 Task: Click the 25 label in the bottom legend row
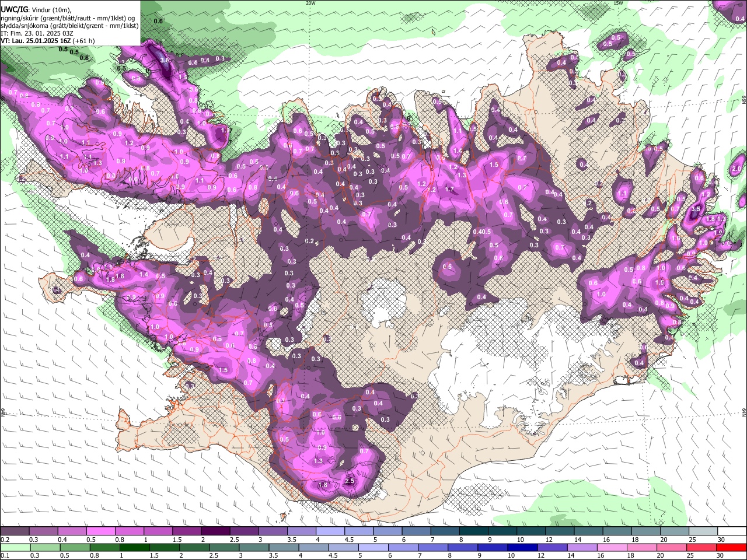coord(691,556)
